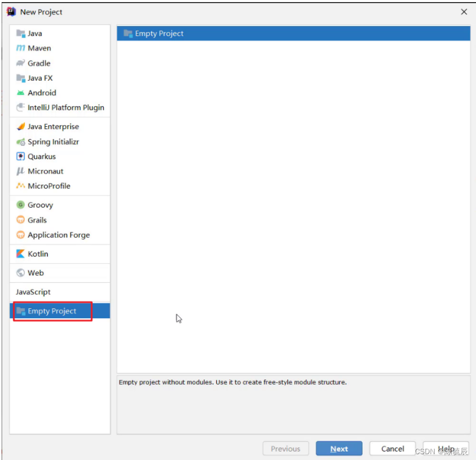The width and height of the screenshot is (476, 460).
Task: Select IntelliJ Platform Plugin label
Action: 66,108
